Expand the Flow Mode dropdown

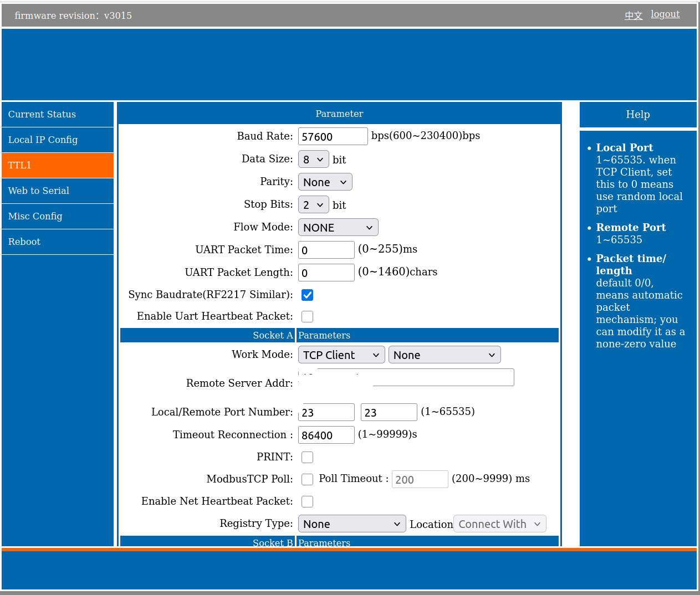338,228
